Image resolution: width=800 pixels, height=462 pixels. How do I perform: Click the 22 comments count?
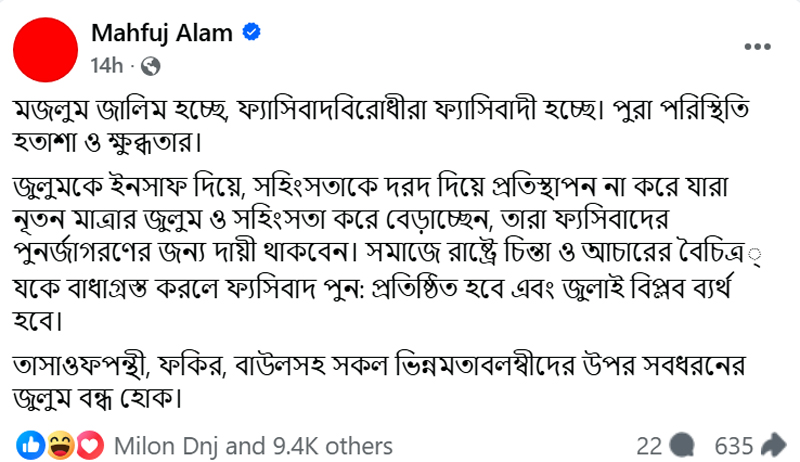(648, 444)
